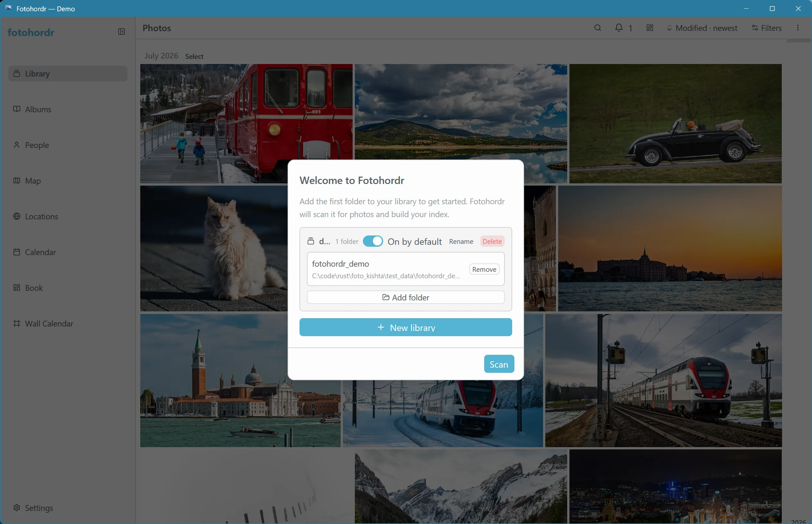812x524 pixels.
Task: Open the cloudy lake landscape photo
Action: click(460, 112)
